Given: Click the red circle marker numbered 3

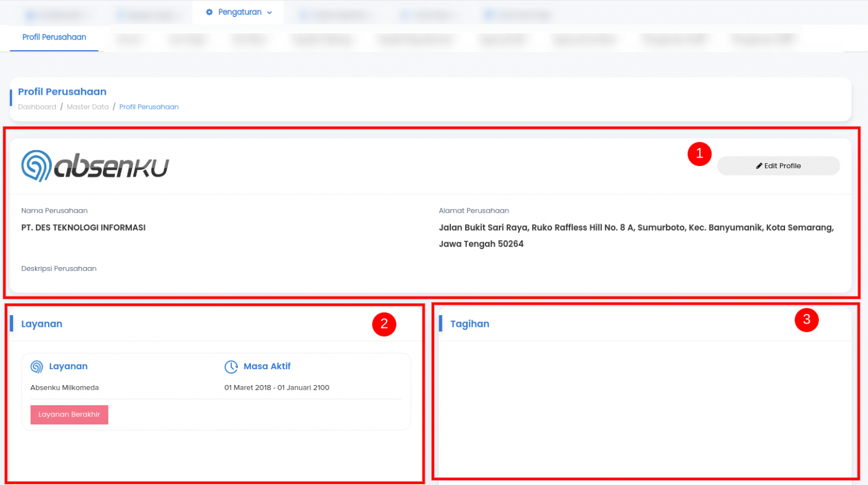Looking at the screenshot, I should pyautogui.click(x=806, y=320).
